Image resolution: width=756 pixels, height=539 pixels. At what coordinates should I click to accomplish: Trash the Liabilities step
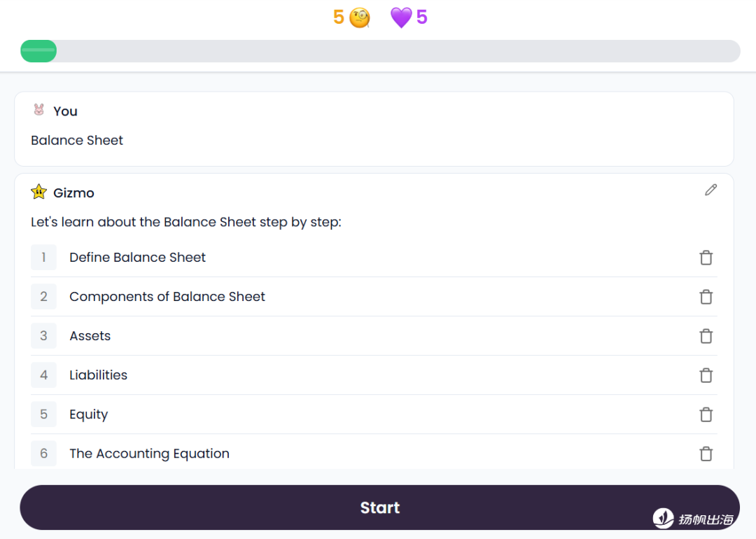[706, 375]
